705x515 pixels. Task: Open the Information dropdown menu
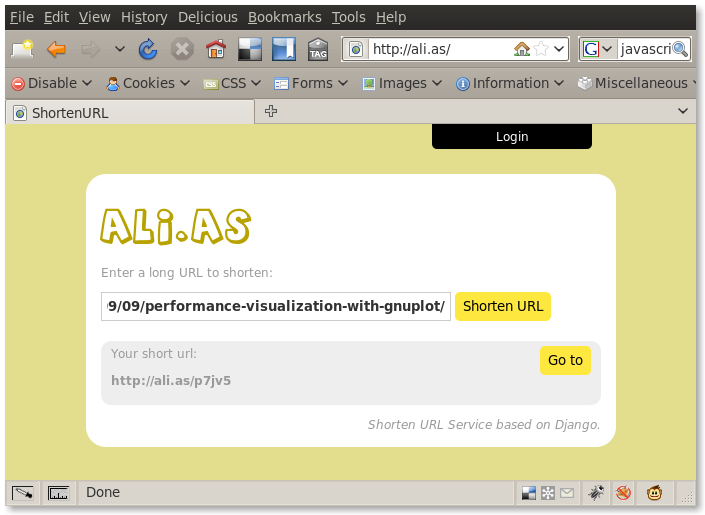point(510,83)
